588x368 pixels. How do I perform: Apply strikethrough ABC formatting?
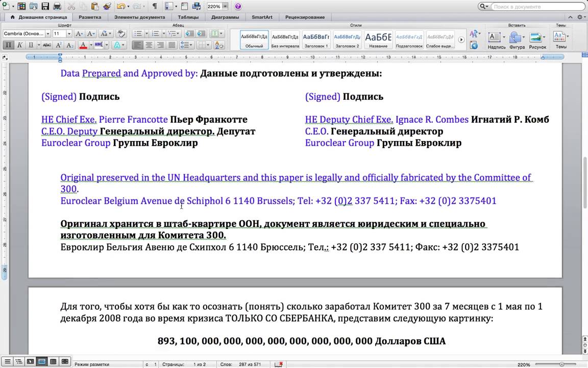(x=47, y=45)
